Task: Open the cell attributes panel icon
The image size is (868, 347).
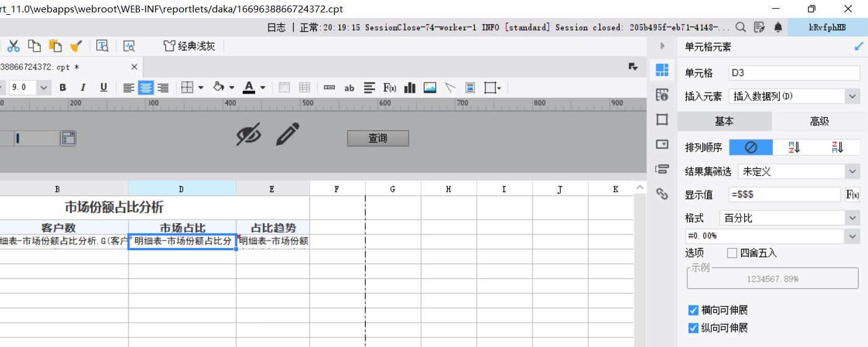Action: click(662, 95)
